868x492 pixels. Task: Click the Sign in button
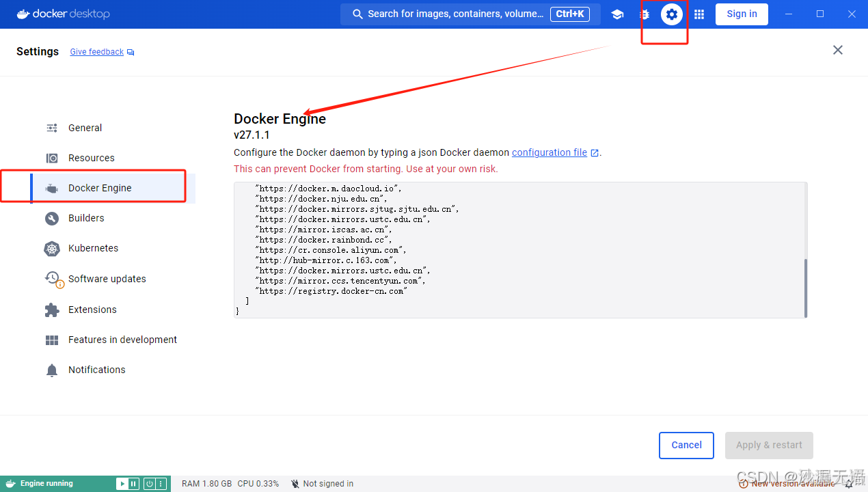click(742, 14)
